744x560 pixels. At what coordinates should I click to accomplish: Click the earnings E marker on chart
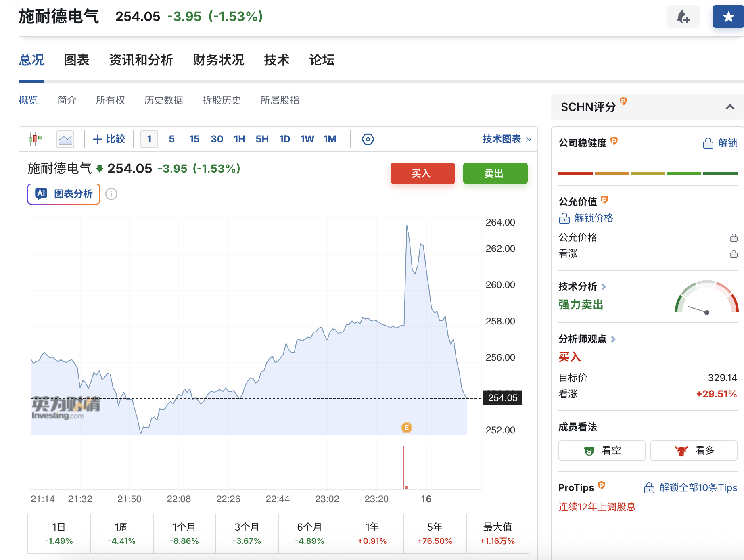(407, 428)
